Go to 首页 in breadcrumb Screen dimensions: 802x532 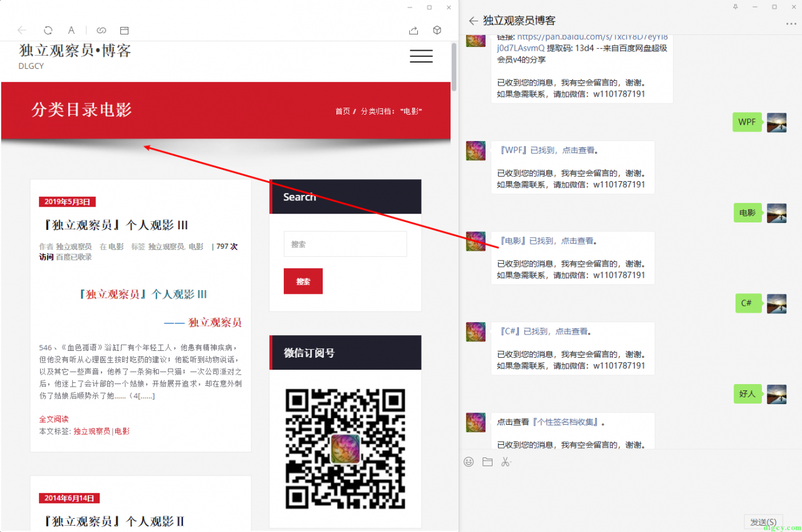click(343, 111)
